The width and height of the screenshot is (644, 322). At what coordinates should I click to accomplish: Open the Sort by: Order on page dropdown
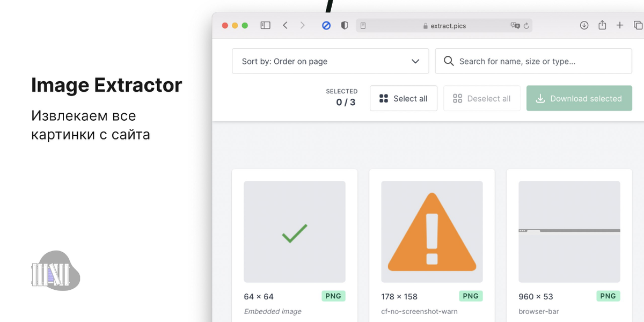tap(330, 61)
